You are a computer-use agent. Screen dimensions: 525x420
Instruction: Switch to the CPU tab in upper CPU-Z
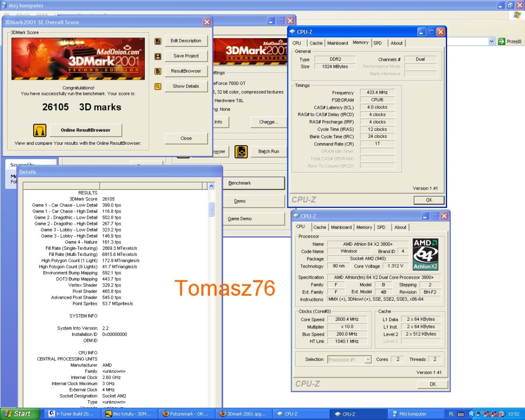pos(297,43)
